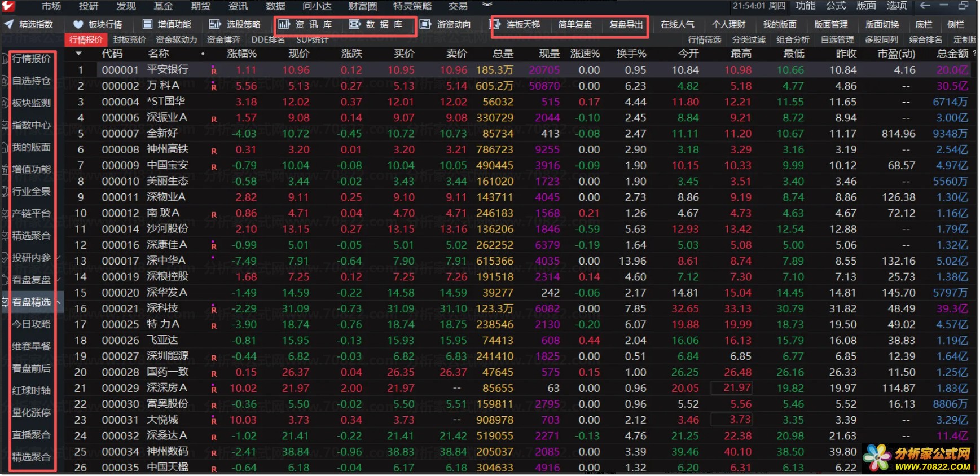The width and height of the screenshot is (980, 476).
Task: Click the paper-plane icon beside 精选指数
Action: (x=8, y=24)
